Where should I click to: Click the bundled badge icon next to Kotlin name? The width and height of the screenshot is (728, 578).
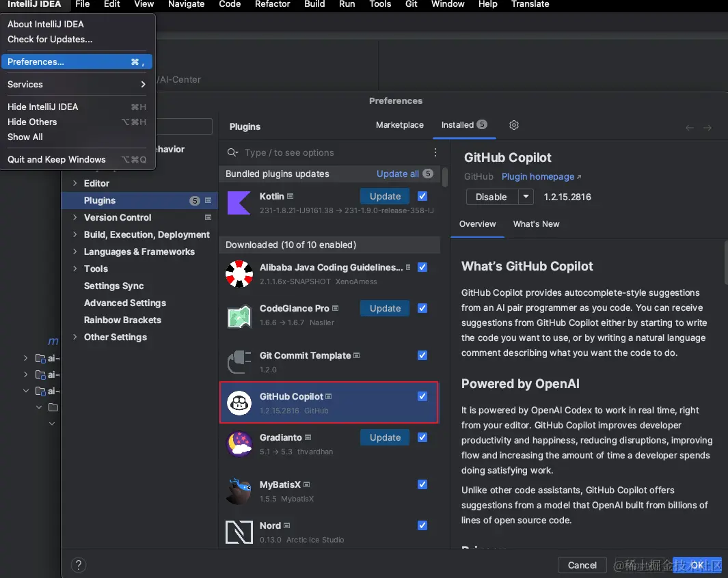pos(291,196)
